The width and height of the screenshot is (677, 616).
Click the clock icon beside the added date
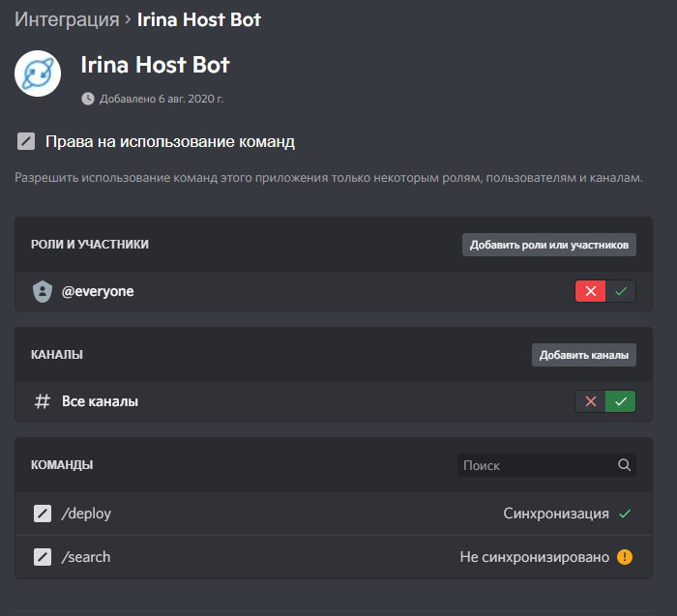[x=88, y=99]
